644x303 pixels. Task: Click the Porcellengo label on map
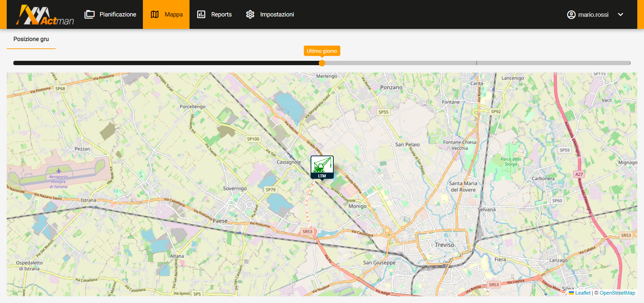[x=193, y=106]
